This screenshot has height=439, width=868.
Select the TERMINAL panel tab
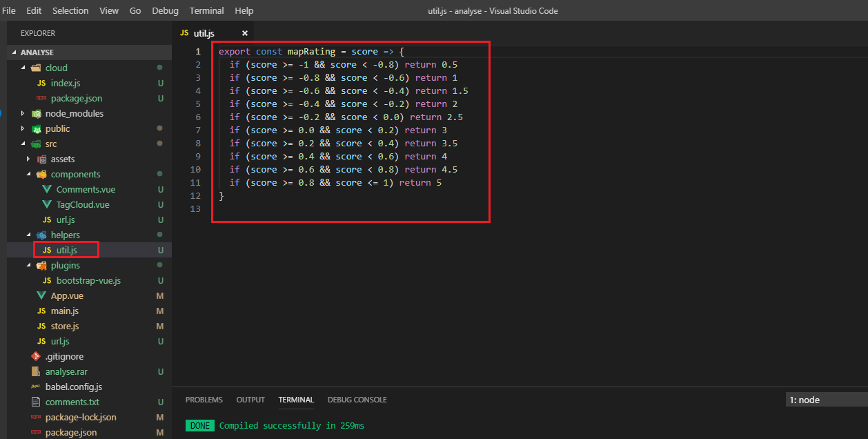tap(296, 400)
